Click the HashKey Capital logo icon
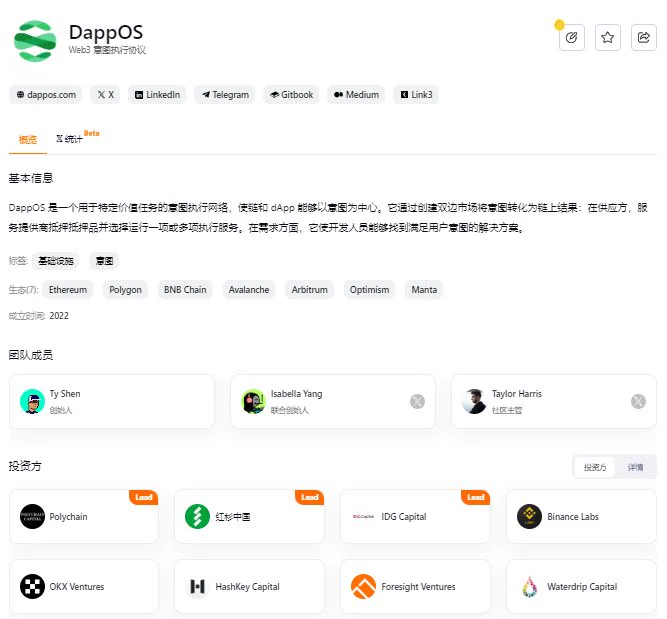This screenshot has height=619, width=667. (x=197, y=586)
